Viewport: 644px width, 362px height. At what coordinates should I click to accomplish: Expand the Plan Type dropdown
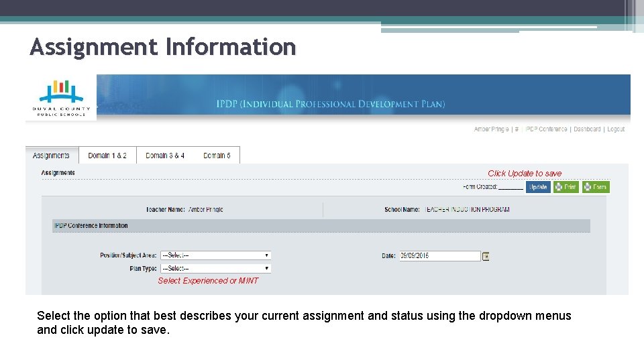pos(215,268)
